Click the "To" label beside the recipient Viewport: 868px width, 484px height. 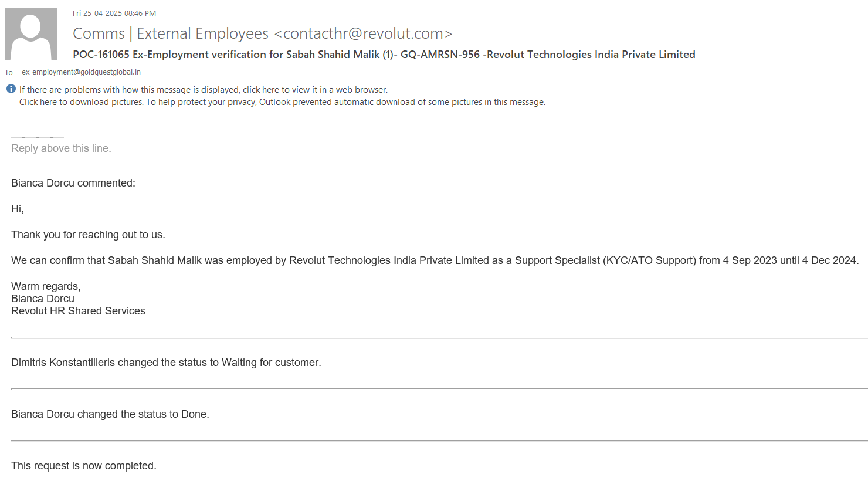click(x=9, y=73)
